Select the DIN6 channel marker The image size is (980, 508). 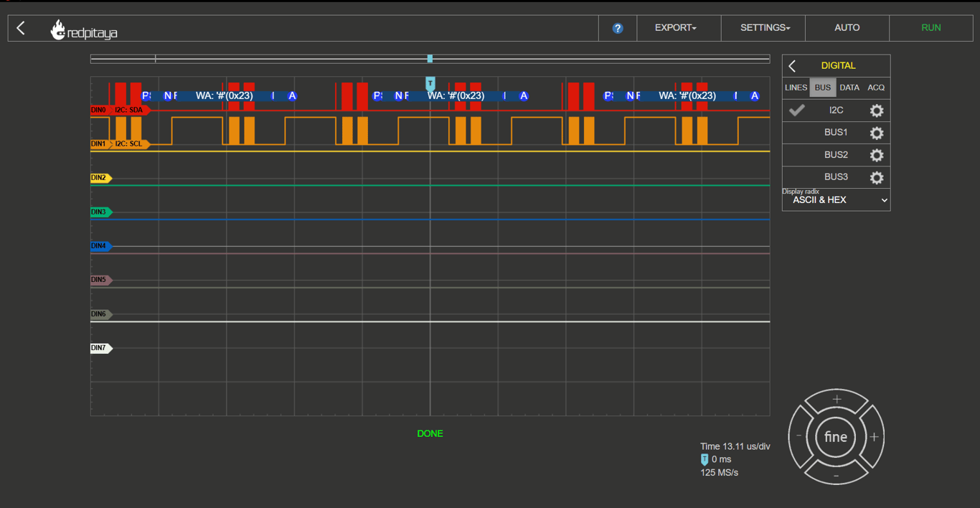[101, 314]
